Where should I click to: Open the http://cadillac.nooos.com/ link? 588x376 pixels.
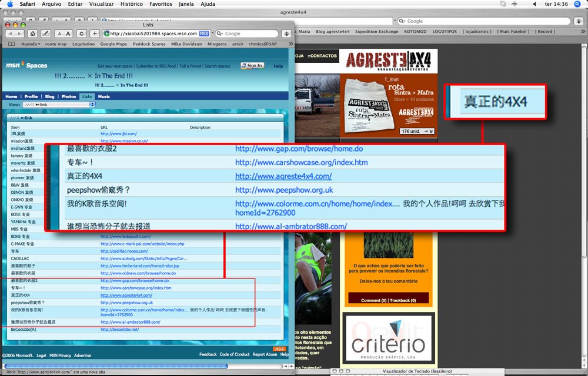[x=124, y=251]
